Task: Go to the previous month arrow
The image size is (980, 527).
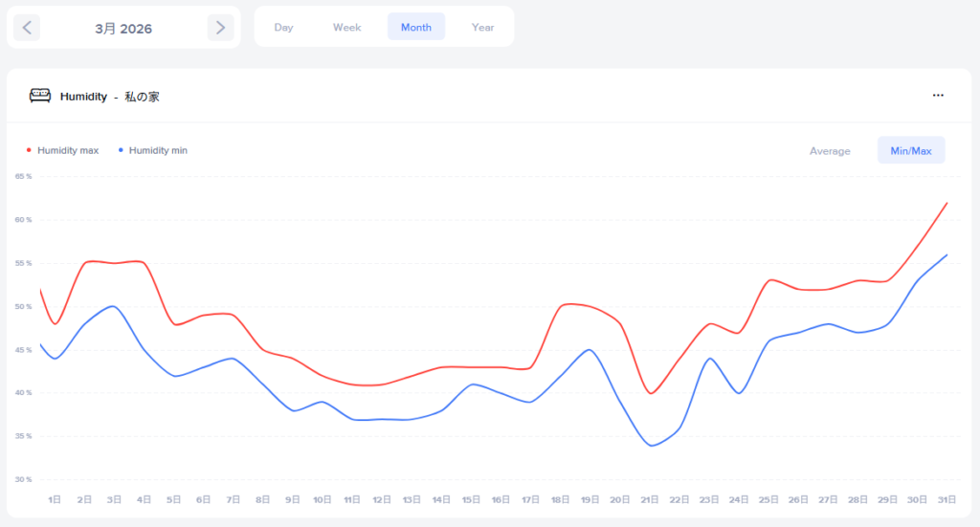Action: pos(27,28)
